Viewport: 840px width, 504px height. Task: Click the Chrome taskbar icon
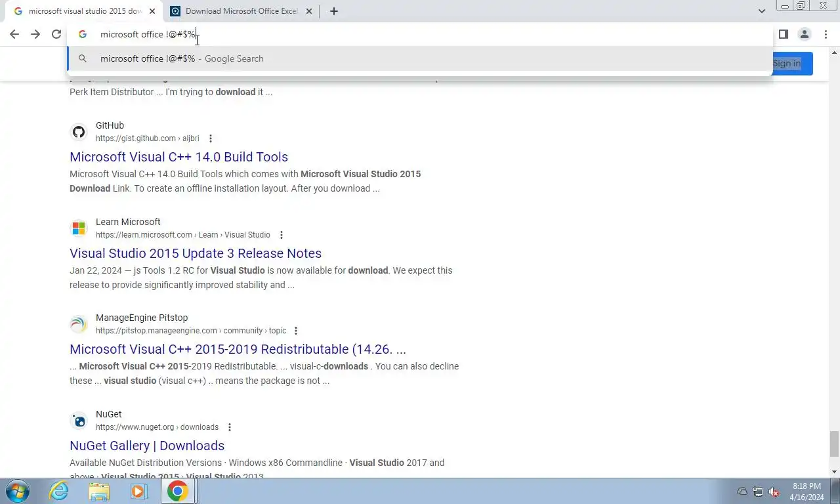coord(178,491)
